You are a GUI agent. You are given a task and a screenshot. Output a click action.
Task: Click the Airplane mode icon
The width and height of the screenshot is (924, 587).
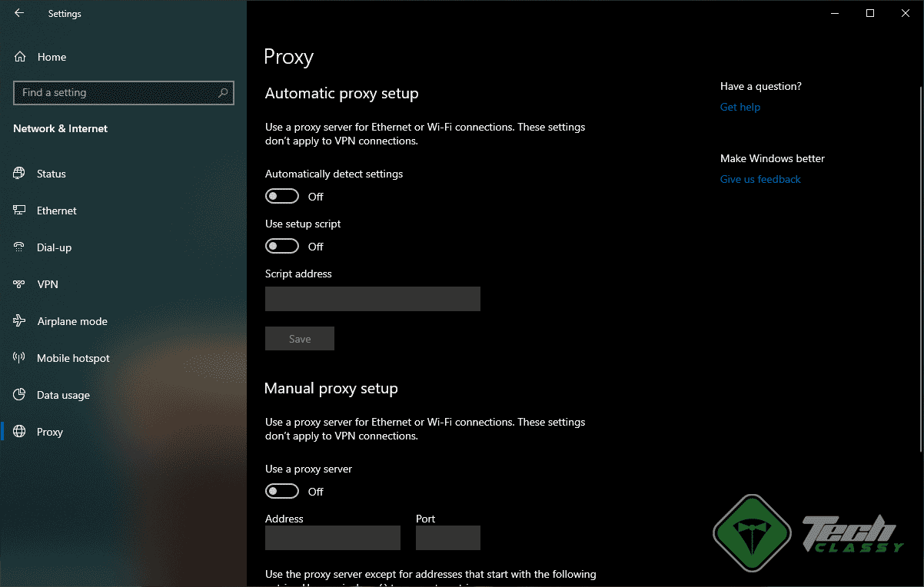[18, 321]
